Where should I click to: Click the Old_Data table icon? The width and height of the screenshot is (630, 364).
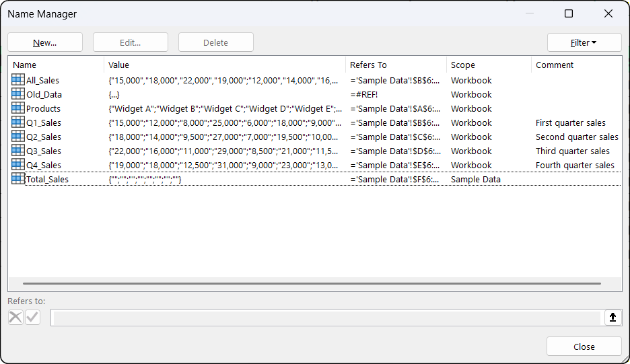point(17,94)
